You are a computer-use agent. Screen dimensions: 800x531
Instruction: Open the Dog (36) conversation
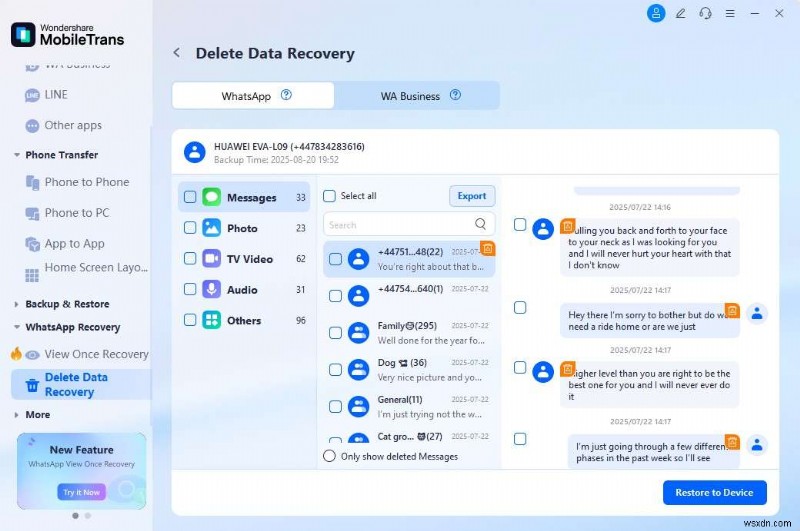tap(409, 369)
